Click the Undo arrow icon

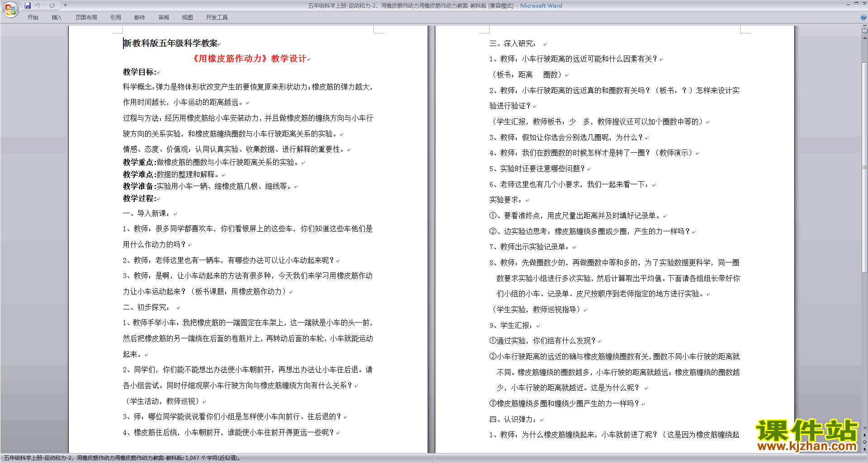pos(37,5)
